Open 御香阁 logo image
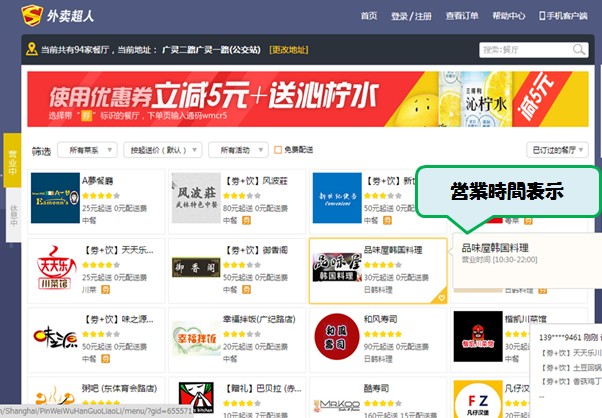 click(x=196, y=267)
